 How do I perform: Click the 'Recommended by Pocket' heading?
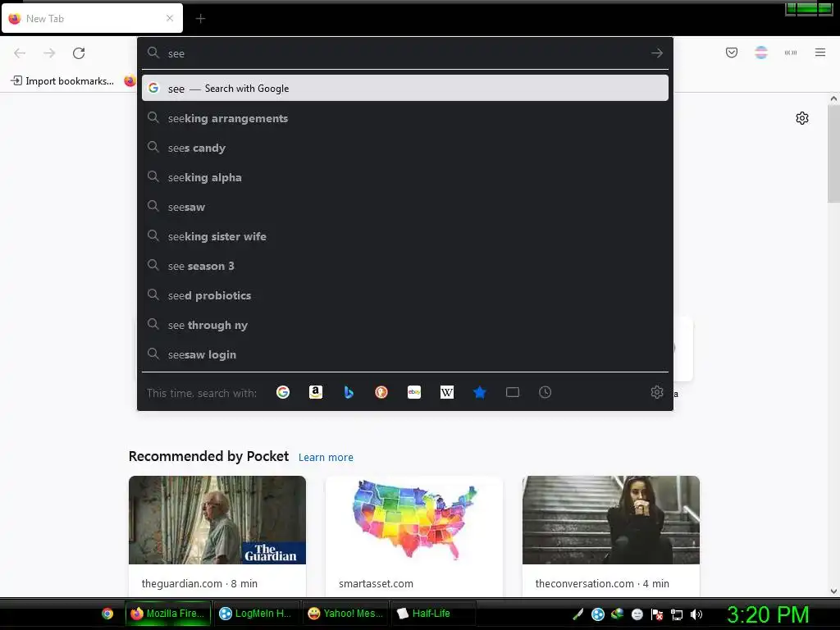point(208,456)
